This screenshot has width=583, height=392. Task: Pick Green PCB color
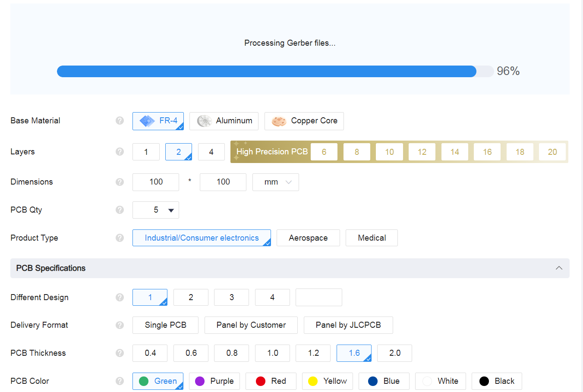(x=158, y=381)
